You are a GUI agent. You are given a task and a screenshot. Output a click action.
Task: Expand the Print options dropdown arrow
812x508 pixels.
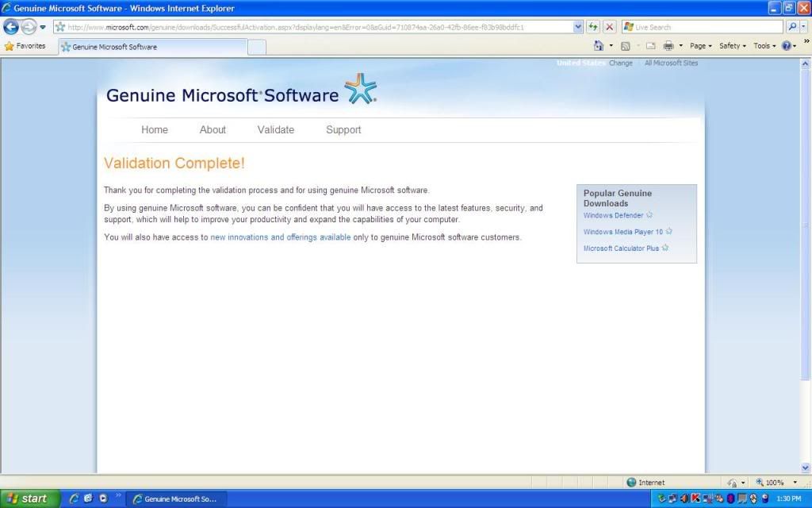[680, 46]
